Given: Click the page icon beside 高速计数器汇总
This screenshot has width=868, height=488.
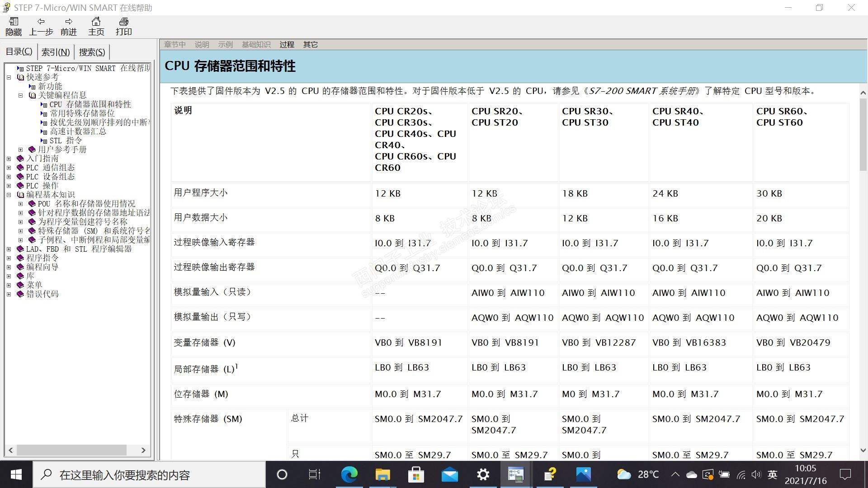Looking at the screenshot, I should click(44, 131).
